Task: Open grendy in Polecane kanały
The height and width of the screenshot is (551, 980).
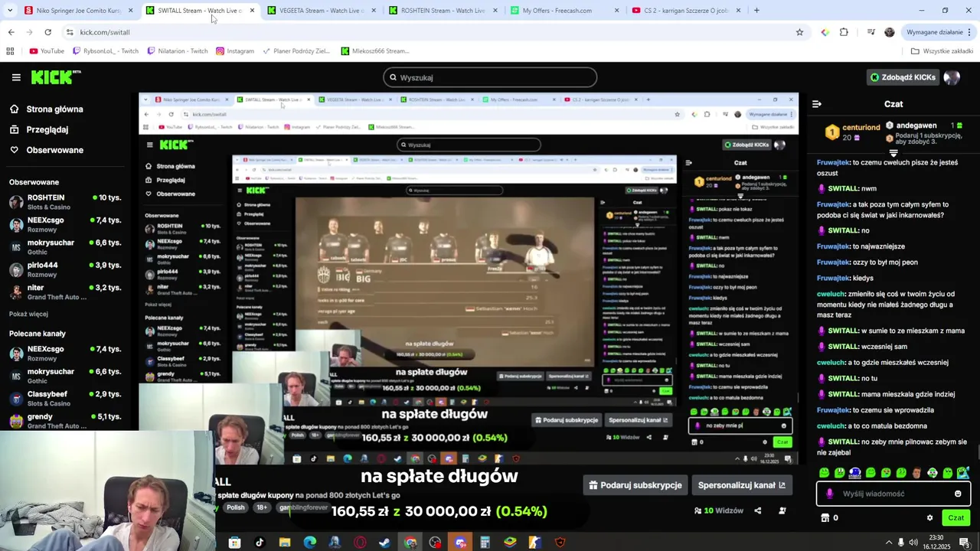Action: [65, 421]
